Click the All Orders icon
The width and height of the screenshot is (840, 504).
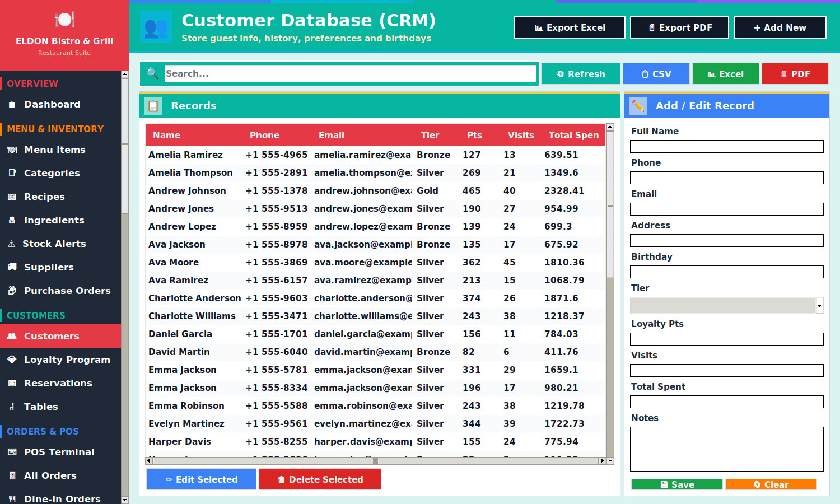coord(12,475)
